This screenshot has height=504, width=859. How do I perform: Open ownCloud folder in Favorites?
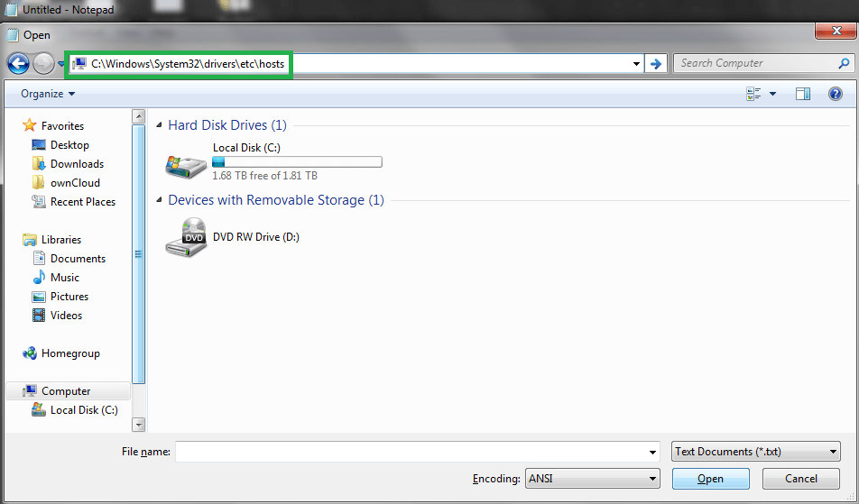75,183
